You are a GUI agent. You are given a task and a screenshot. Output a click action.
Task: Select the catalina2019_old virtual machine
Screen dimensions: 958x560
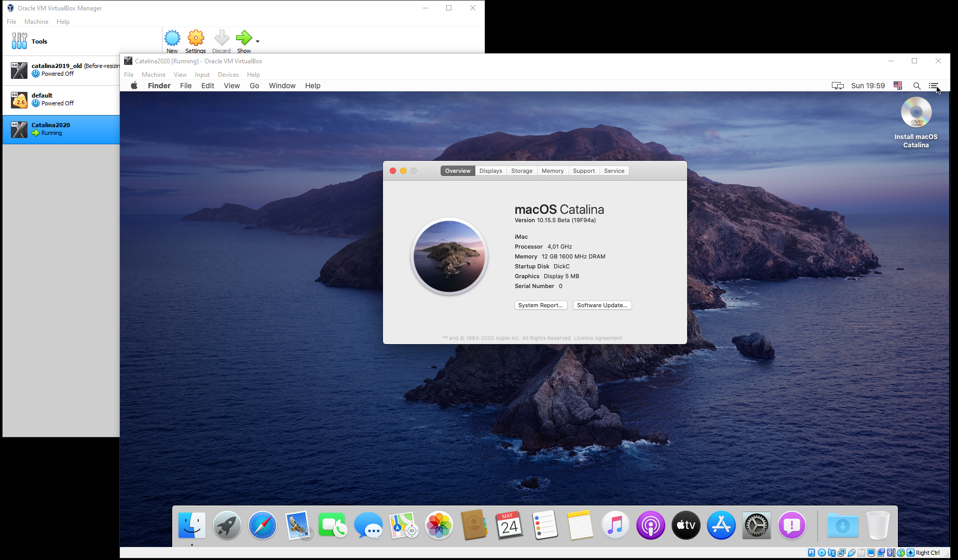coord(61,71)
